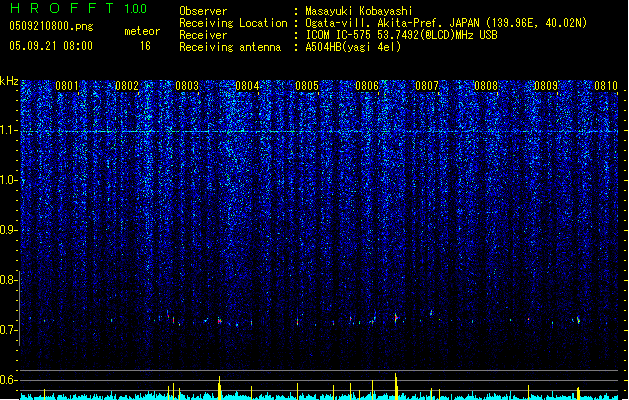Image resolution: width=629 pixels, height=400 pixels.
Task: Select the ICOM IC-575 receiver text
Action: tap(401, 35)
